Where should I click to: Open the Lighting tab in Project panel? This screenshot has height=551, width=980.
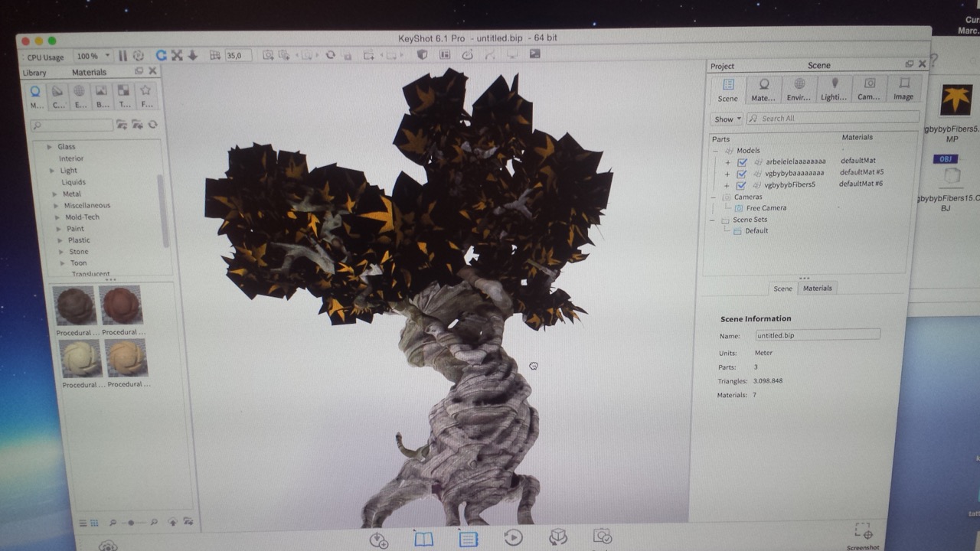(x=834, y=89)
